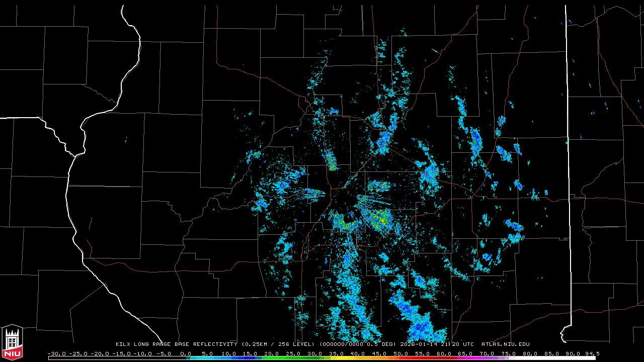Click the small yellow streak echo in the northeast
The height and width of the screenshot is (362, 644).
click(435, 50)
